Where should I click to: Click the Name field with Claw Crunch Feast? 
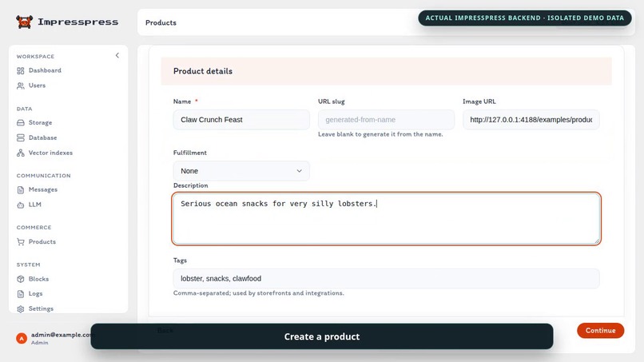click(x=241, y=120)
